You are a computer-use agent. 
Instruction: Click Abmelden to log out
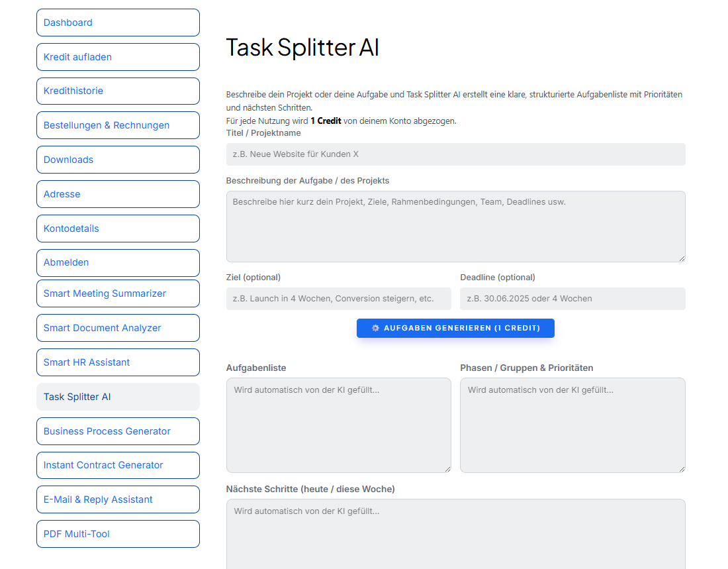click(118, 262)
